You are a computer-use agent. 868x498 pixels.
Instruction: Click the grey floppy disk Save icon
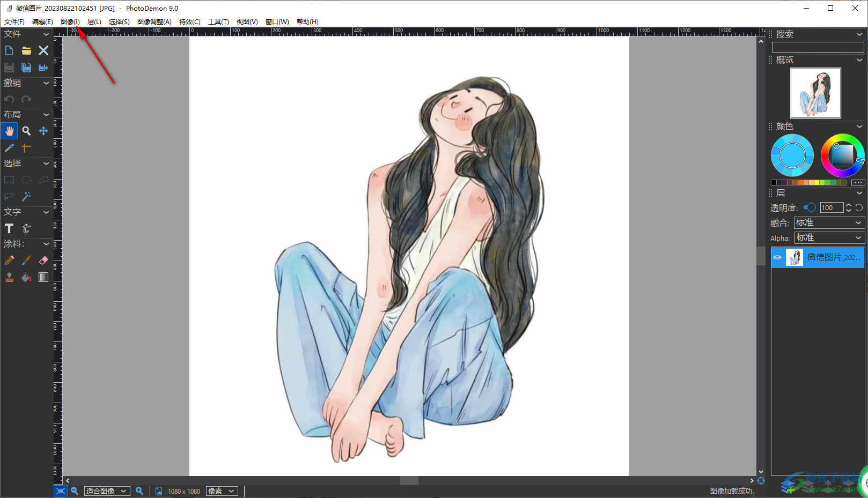[9, 68]
